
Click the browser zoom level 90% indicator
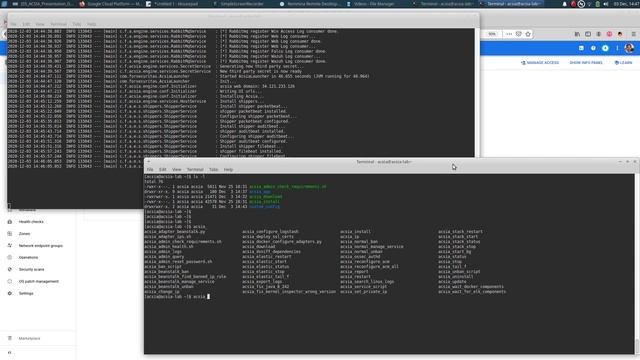point(492,34)
